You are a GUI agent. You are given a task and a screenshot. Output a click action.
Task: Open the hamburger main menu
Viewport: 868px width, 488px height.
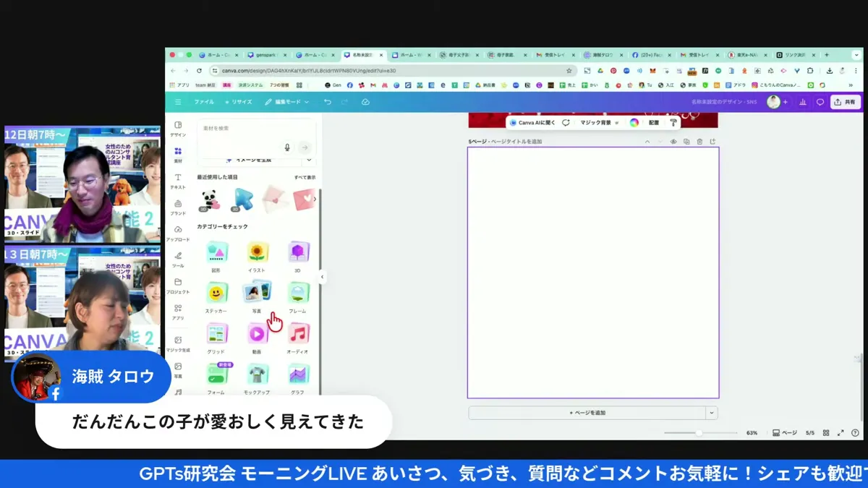point(178,102)
